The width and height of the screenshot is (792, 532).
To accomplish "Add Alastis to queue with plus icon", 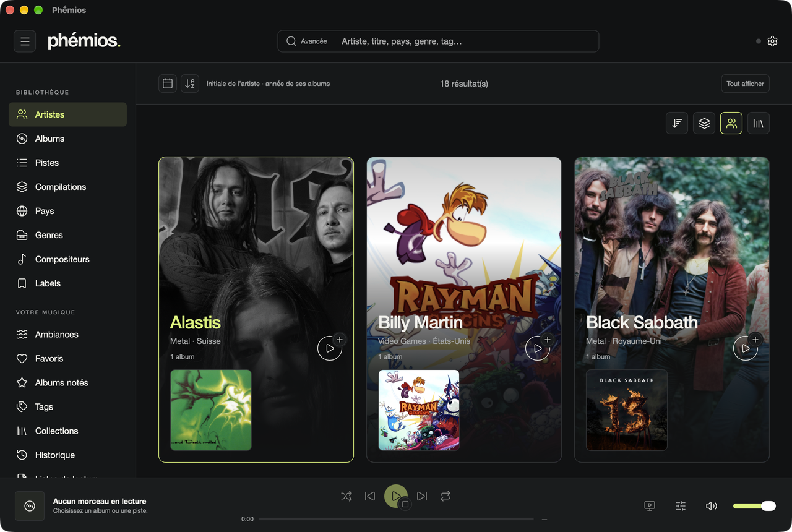I will (x=340, y=340).
